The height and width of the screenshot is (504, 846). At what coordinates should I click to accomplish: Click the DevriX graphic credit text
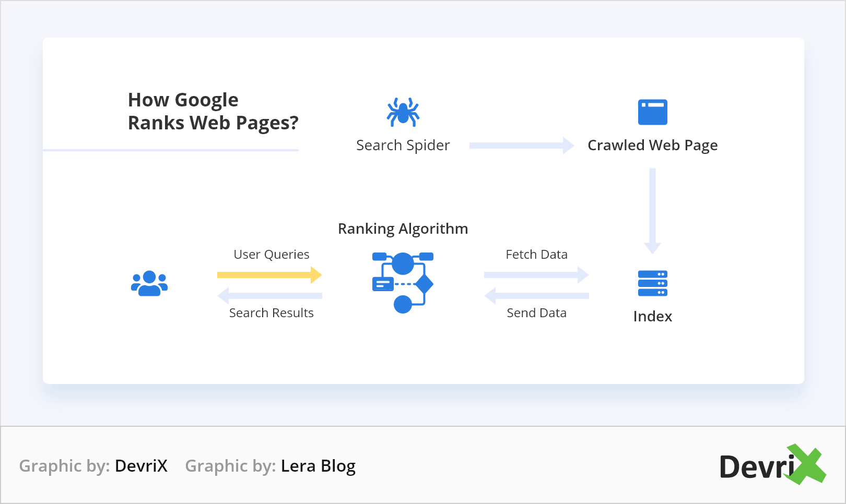(93, 465)
